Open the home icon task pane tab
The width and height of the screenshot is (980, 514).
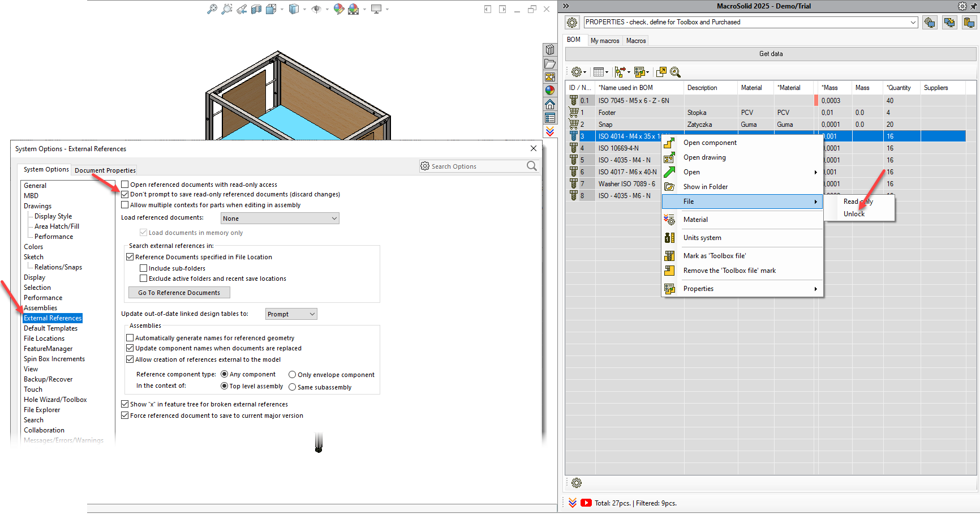coord(550,104)
